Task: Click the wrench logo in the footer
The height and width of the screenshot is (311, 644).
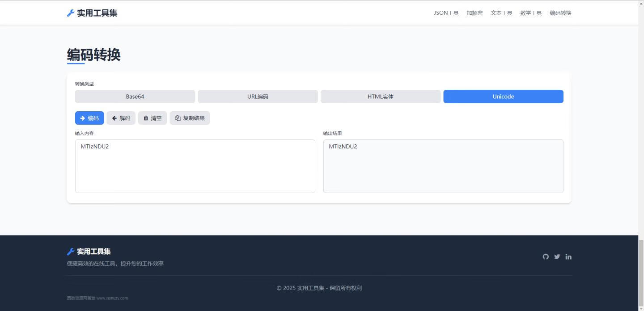Action: pyautogui.click(x=70, y=251)
